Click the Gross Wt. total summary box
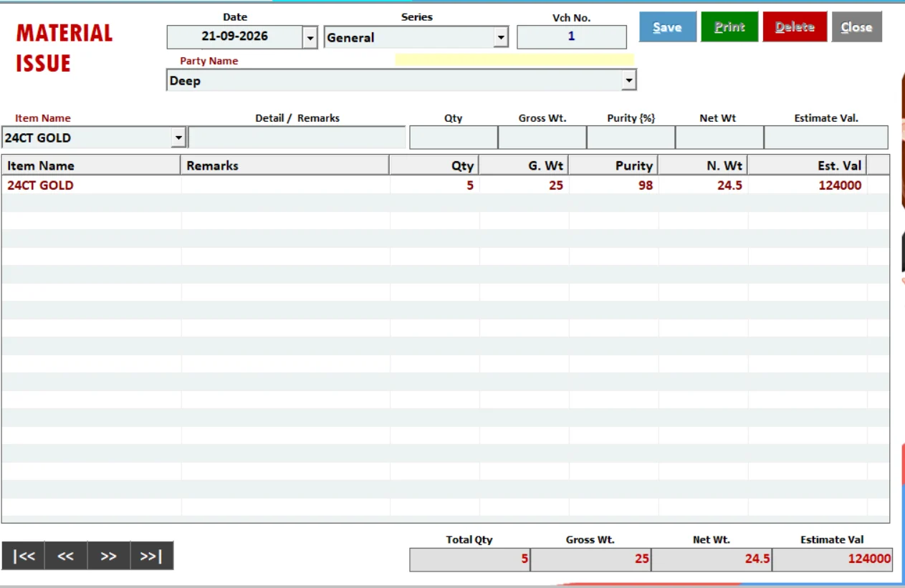Screen dimensions: 905x588 coord(591,559)
